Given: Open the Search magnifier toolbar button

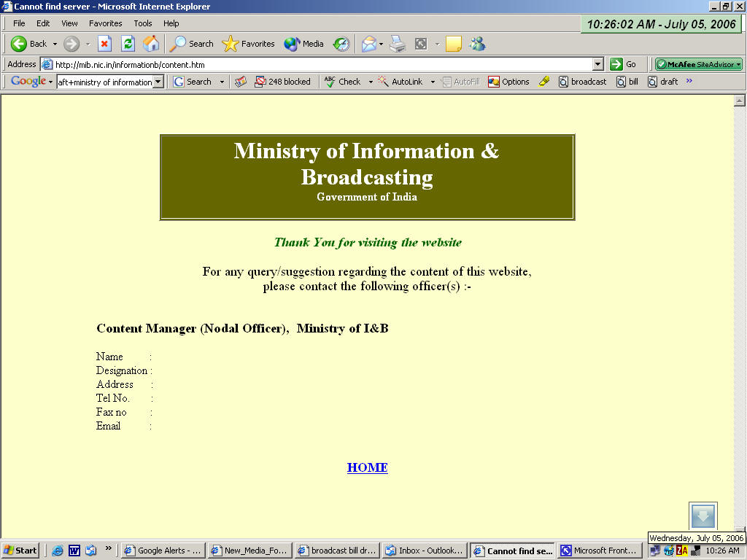Looking at the screenshot, I should tap(192, 44).
